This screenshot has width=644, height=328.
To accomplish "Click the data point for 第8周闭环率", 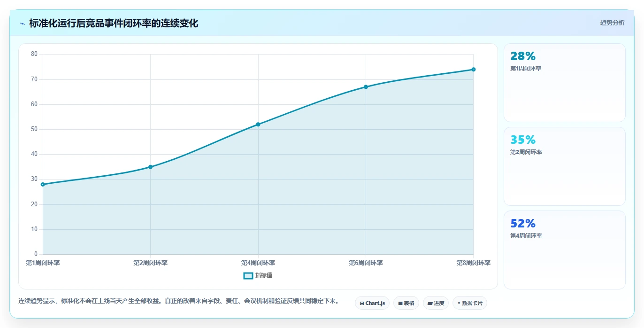I will point(473,70).
